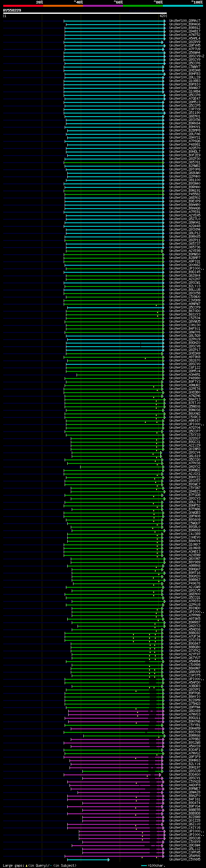This screenshot has height=868, width=206.
Task: Click the query name AV558229
Action: click(12, 10)
